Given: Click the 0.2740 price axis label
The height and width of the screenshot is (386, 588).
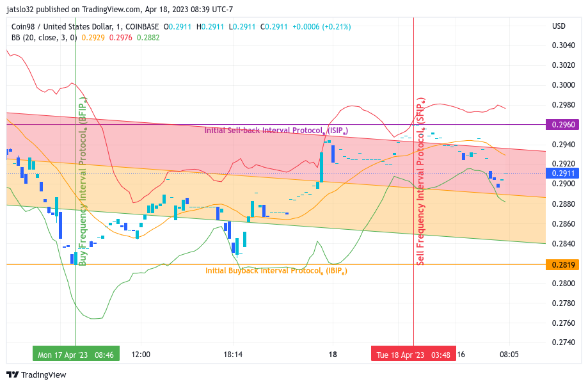Looking at the screenshot, I should pos(564,342).
